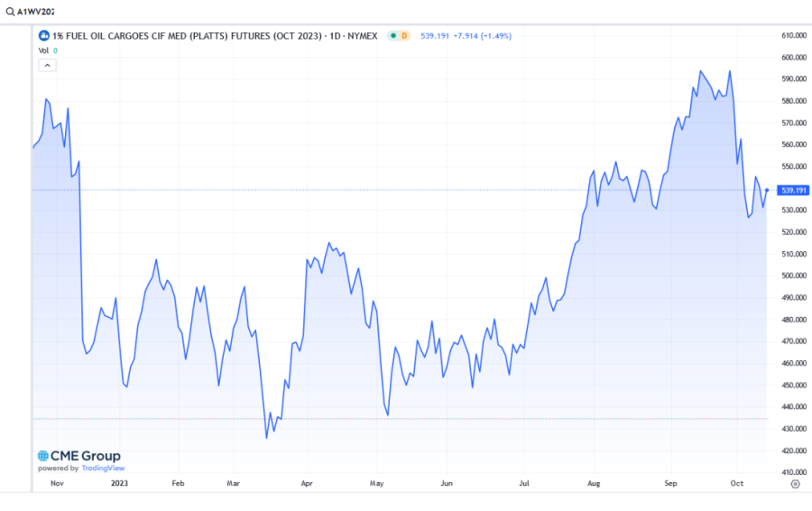Click the search magnifier icon

tap(9, 12)
